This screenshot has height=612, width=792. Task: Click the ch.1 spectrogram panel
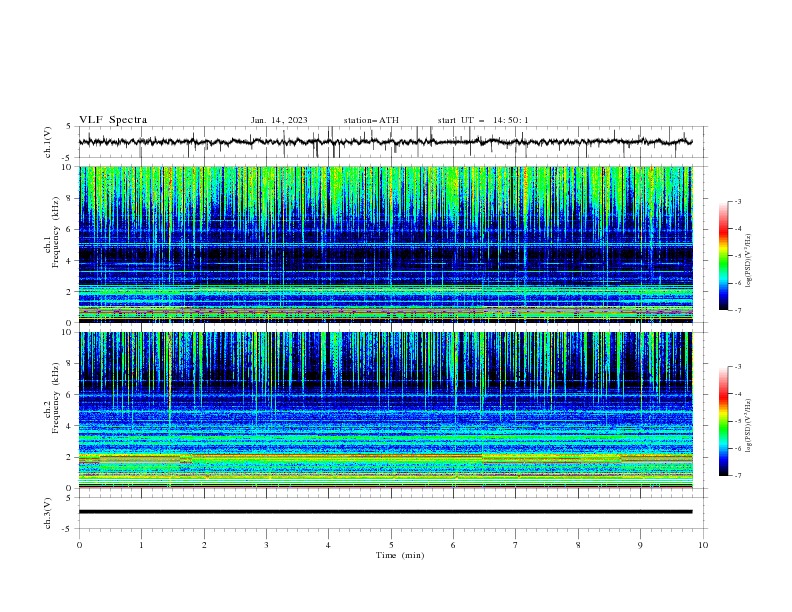(386, 244)
